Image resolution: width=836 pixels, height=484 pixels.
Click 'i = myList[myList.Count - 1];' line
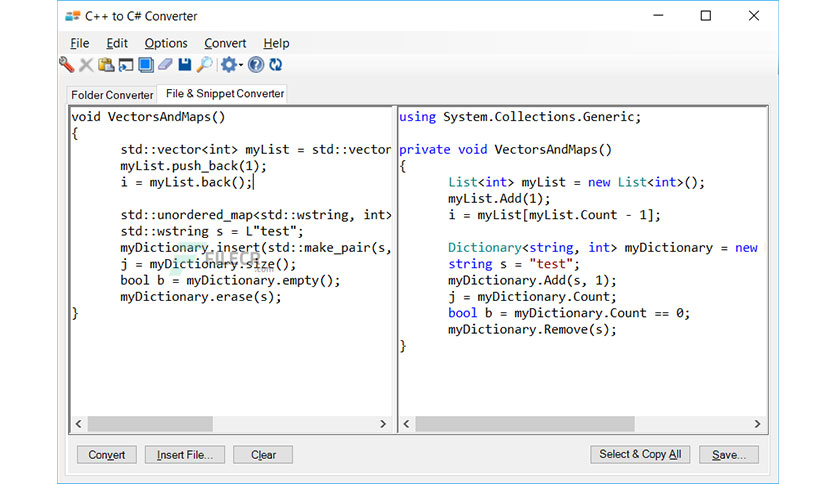[x=554, y=215]
